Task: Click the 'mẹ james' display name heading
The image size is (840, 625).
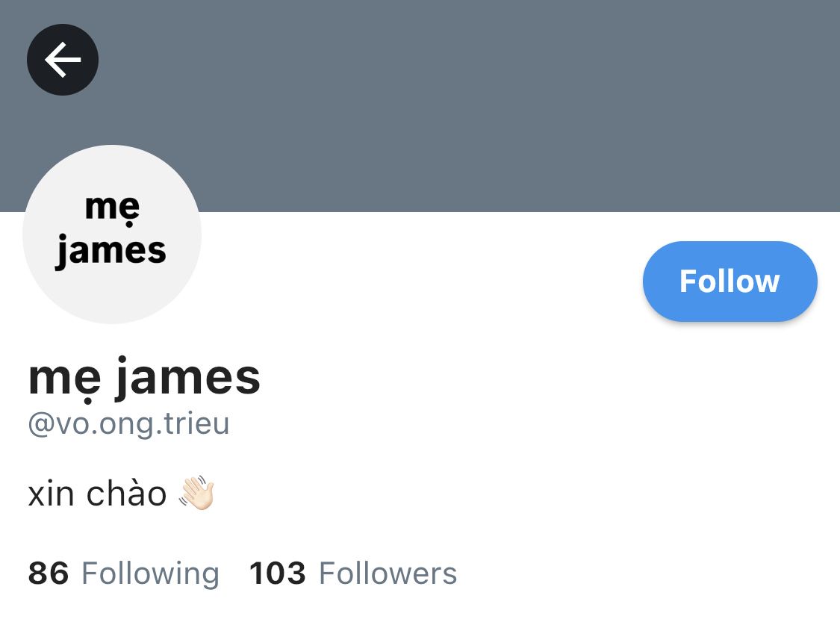Action: coord(144,378)
